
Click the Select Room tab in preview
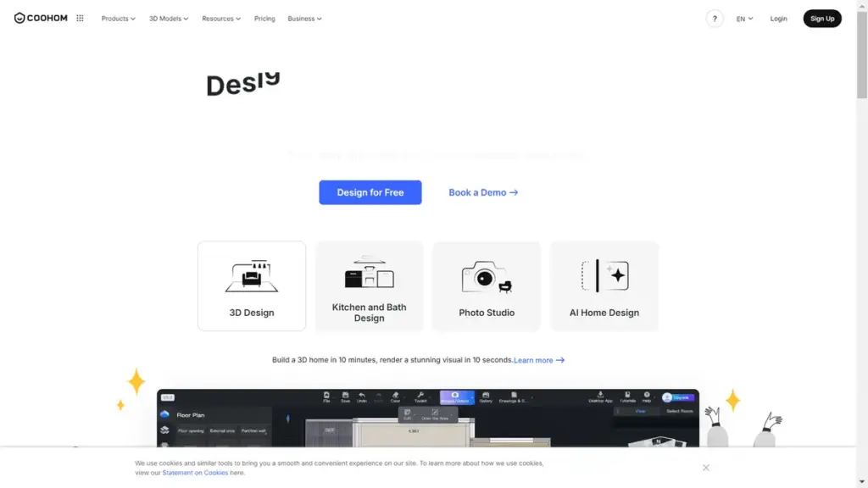tap(679, 411)
